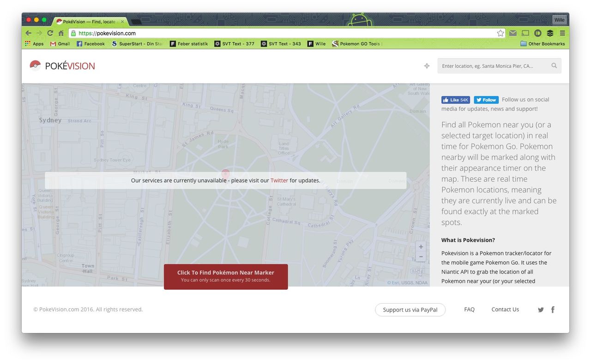This screenshot has width=591, height=364.
Task: Click the PokéVision logo
Action: 62,66
